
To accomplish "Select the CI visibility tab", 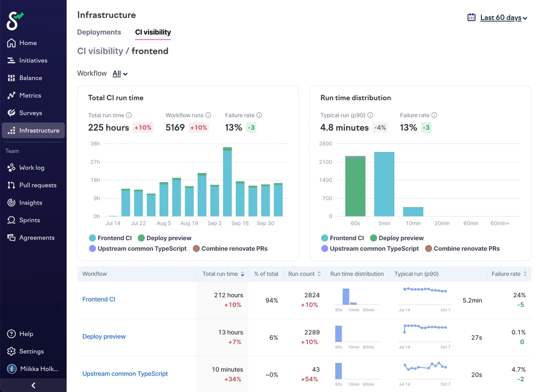I will click(153, 32).
